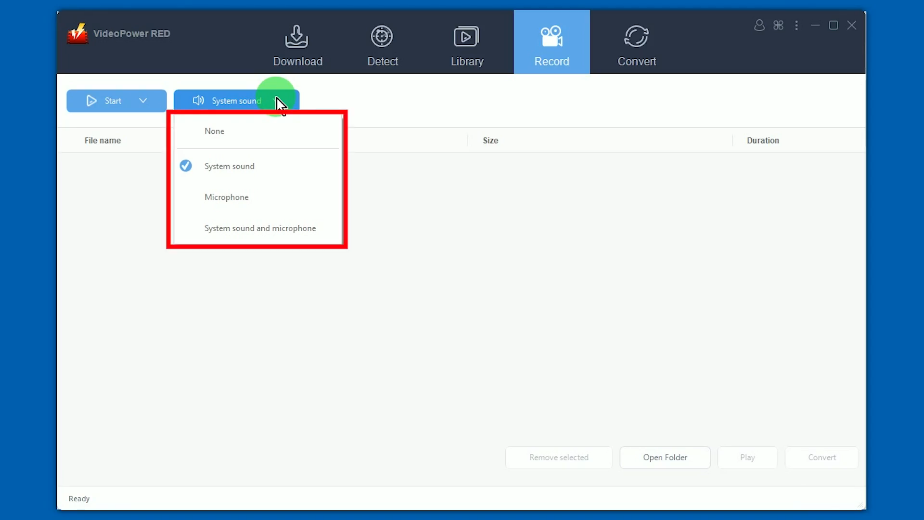Image resolution: width=924 pixels, height=520 pixels.
Task: Choose Microphone as audio input
Action: coord(226,197)
